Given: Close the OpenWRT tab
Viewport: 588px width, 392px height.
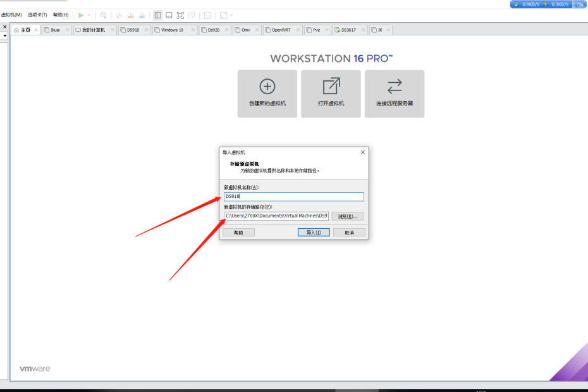Looking at the screenshot, I should [x=298, y=30].
